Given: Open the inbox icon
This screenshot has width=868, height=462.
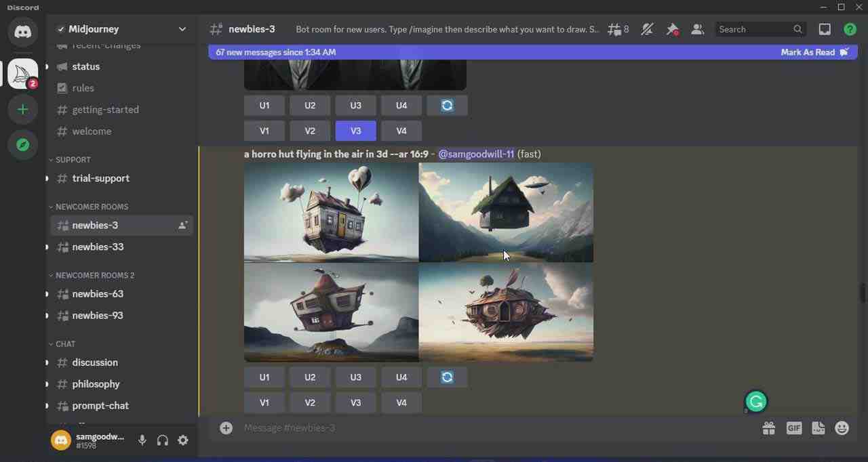Looking at the screenshot, I should coord(825,29).
